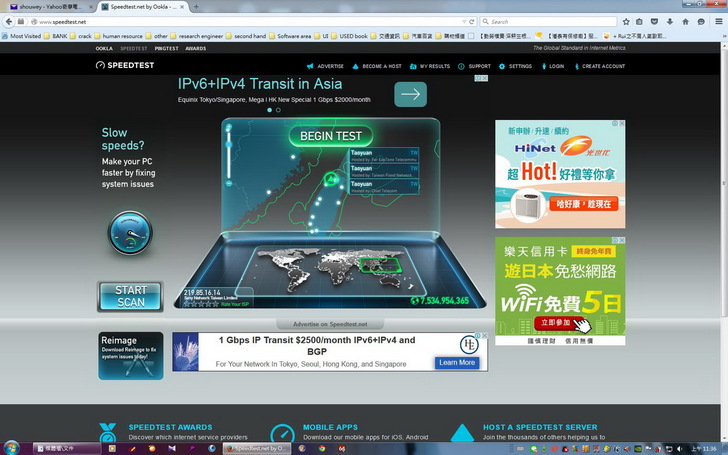Open the BANK bookmarks folder

coord(56,36)
